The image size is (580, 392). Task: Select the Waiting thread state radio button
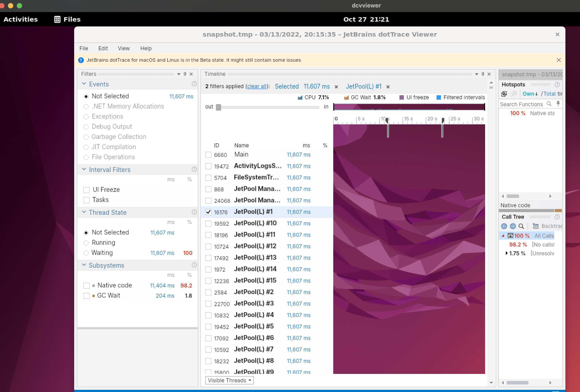[86, 253]
